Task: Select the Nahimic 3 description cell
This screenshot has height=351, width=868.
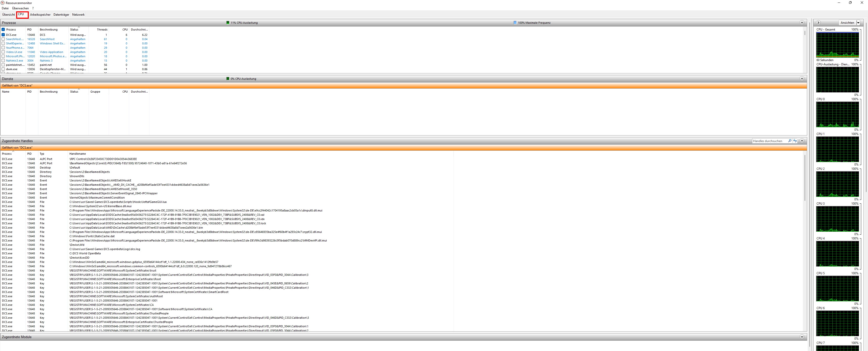Action: pyautogui.click(x=46, y=61)
